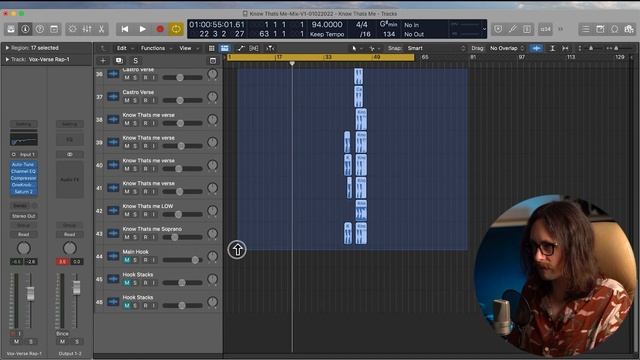This screenshot has width=640, height=360.
Task: Open the Edit menu in tracks area
Action: coord(124,48)
